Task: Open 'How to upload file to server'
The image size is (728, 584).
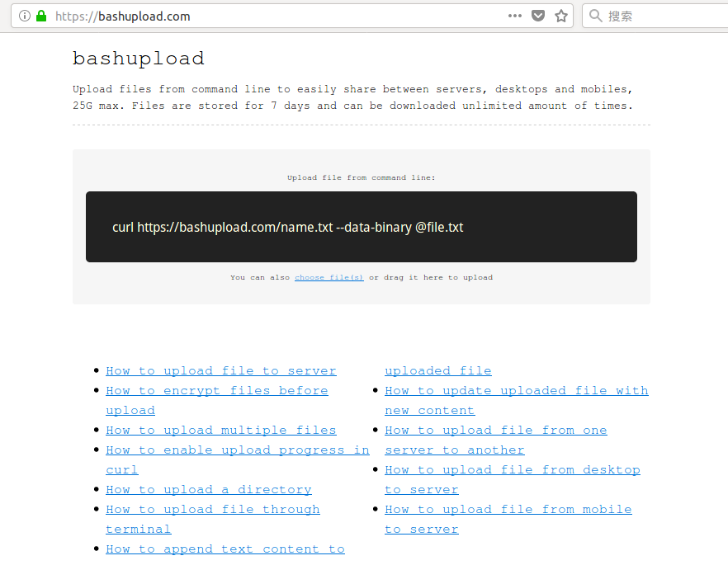Action: tap(221, 371)
